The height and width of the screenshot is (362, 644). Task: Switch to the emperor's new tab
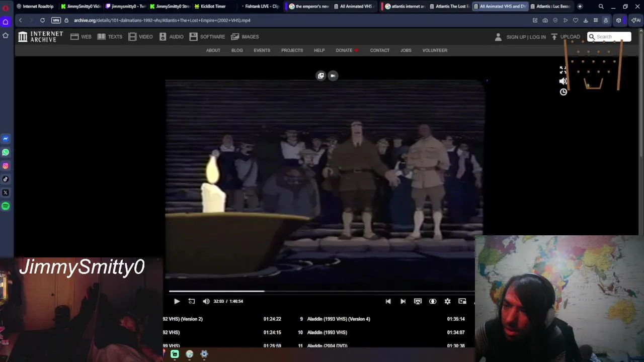(x=308, y=7)
